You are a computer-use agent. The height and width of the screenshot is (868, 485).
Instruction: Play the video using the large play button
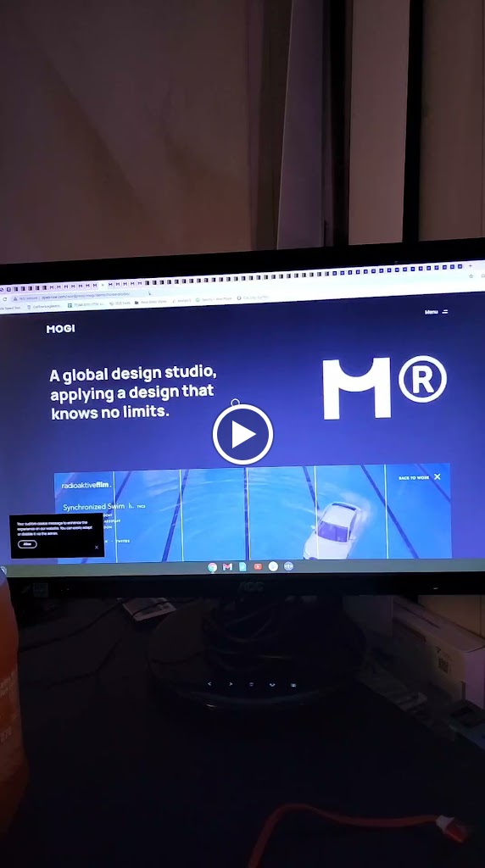[242, 434]
